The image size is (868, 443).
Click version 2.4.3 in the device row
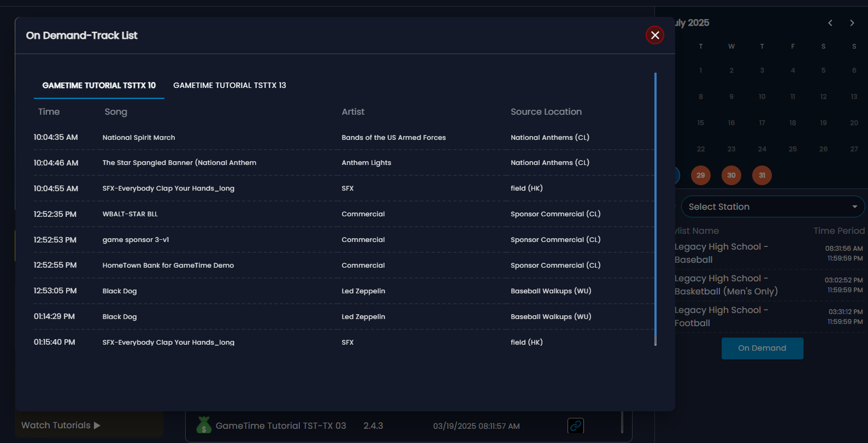point(373,426)
